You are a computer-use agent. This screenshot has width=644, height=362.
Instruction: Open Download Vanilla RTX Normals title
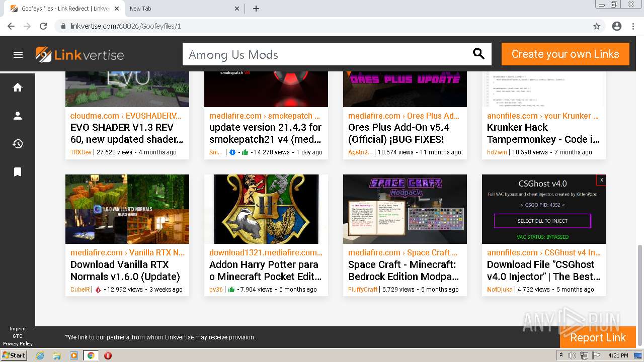[125, 270]
